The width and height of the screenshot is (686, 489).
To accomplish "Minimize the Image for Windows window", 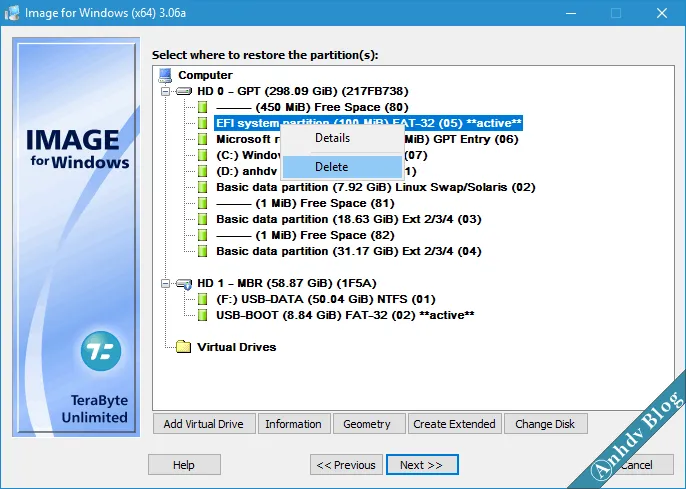I will [x=570, y=13].
